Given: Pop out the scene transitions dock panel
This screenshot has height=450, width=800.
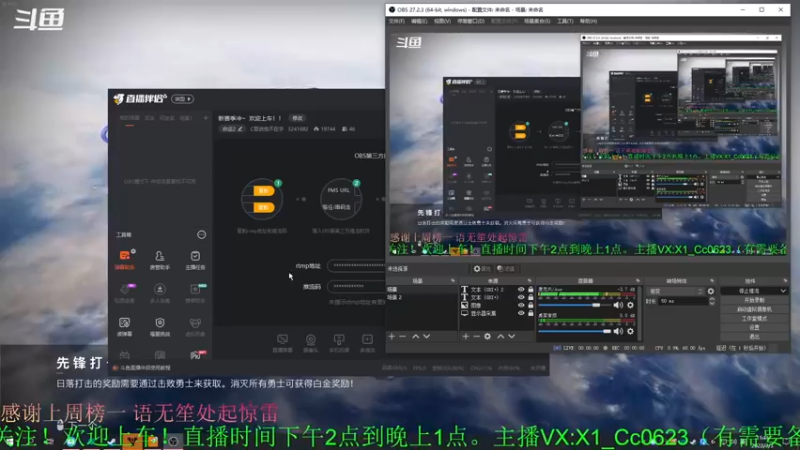Looking at the screenshot, I should point(712,281).
